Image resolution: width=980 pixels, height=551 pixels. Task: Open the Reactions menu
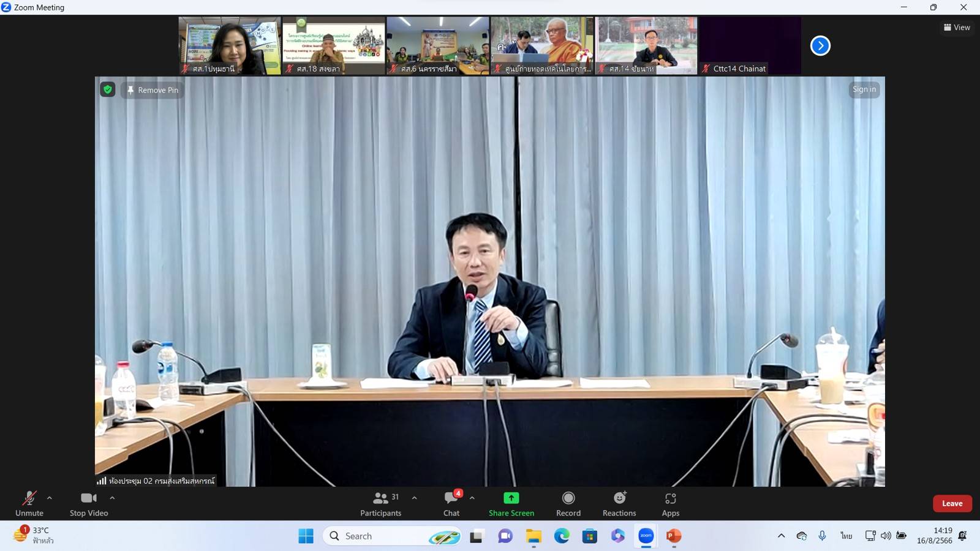click(x=619, y=504)
